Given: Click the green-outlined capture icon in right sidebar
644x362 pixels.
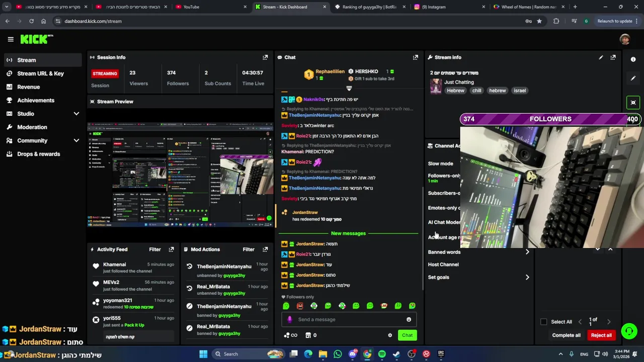Looking at the screenshot, I should coord(633,103).
